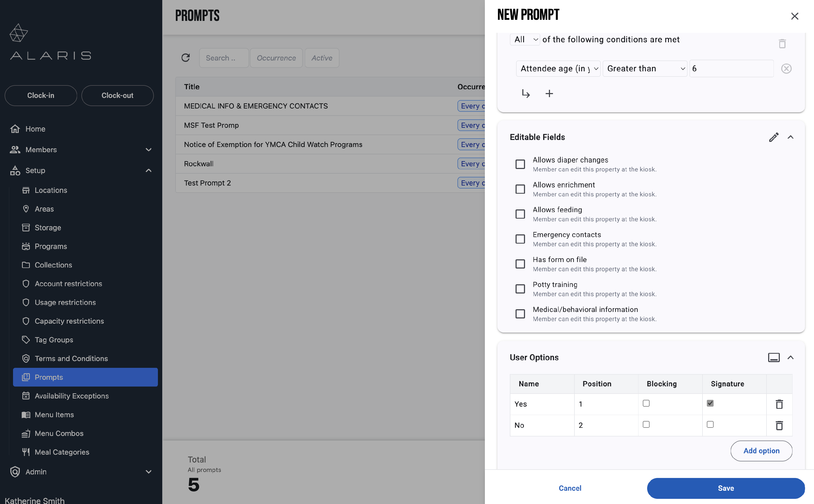Click the User Options display icon
814x504 pixels.
[774, 357]
